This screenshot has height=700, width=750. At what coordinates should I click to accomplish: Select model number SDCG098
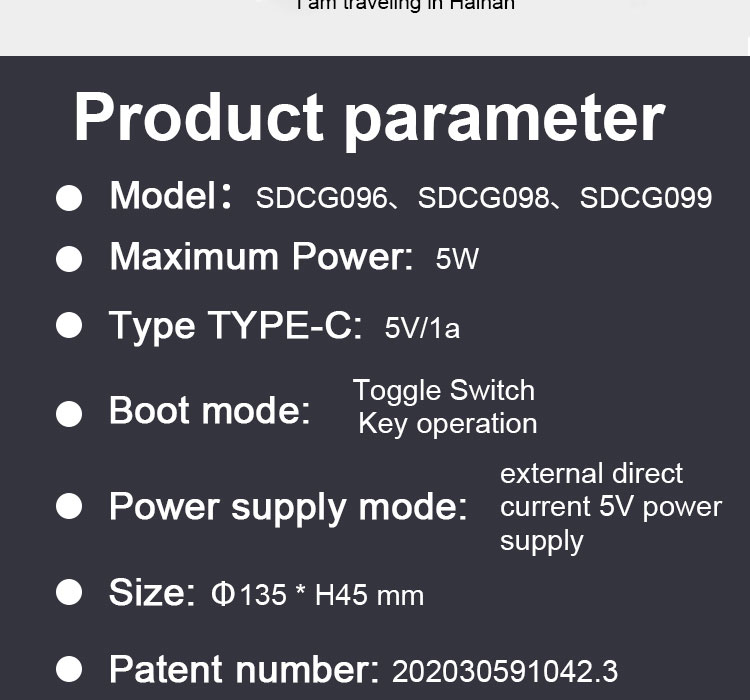tap(484, 198)
